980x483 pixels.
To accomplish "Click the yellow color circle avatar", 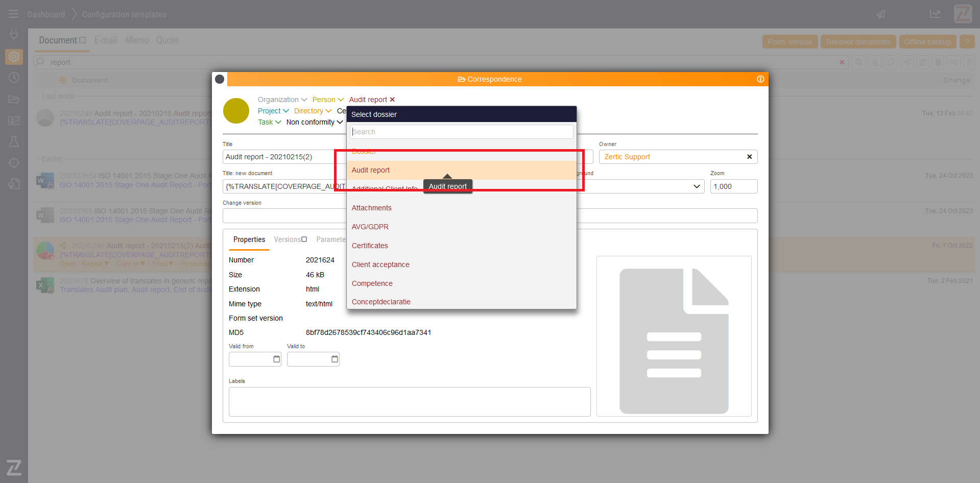I will tap(236, 111).
